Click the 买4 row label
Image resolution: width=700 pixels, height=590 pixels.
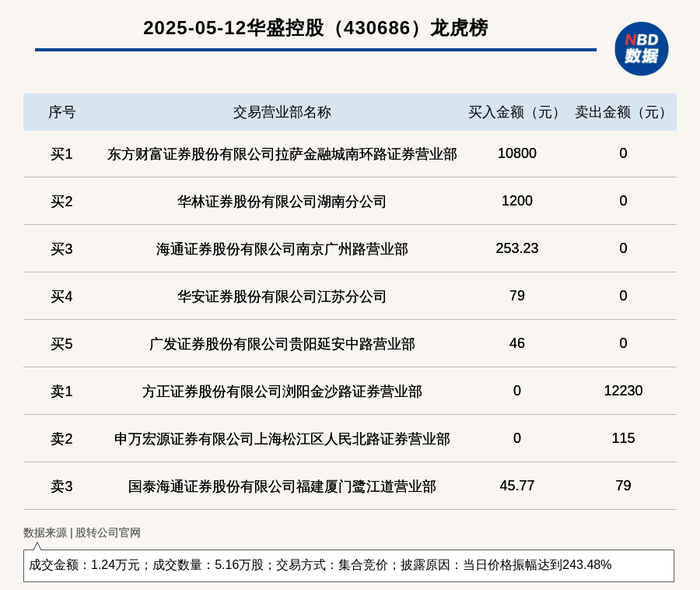pyautogui.click(x=61, y=296)
